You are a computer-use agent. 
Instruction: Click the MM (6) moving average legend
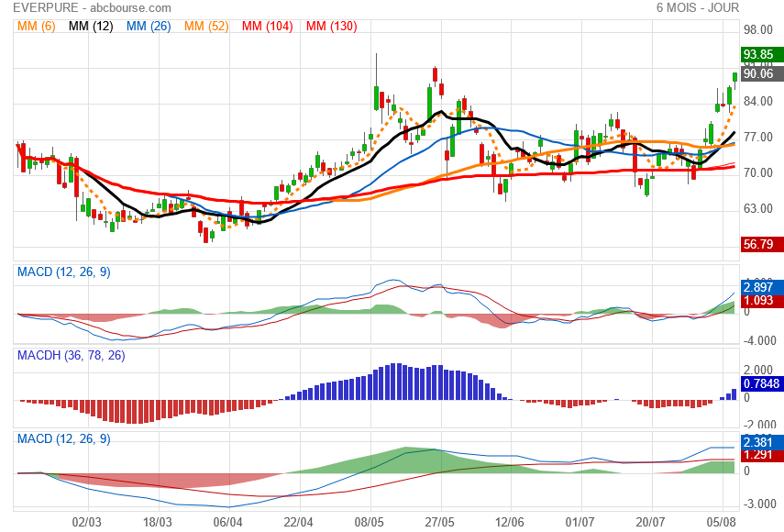[x=37, y=26]
